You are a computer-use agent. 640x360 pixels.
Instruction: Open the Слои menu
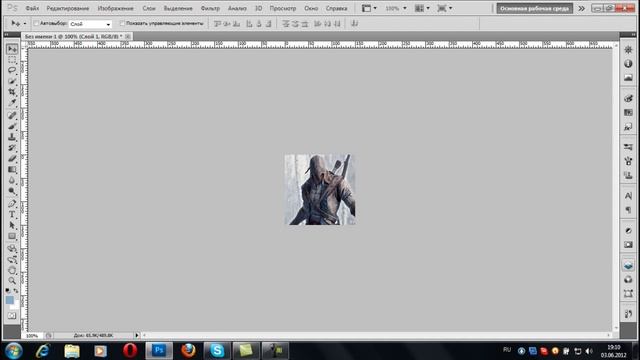pyautogui.click(x=149, y=8)
